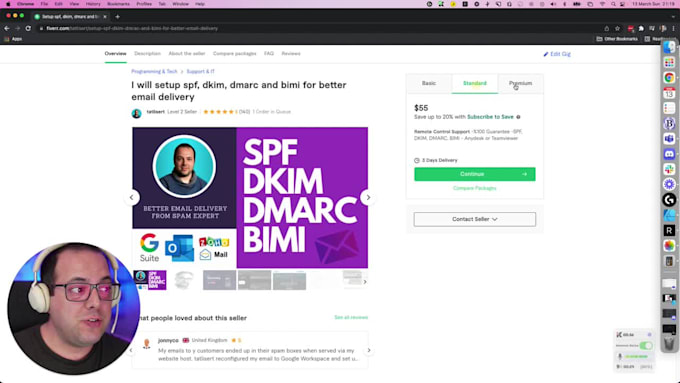
Task: Jump to the Description section tab
Action: pos(147,54)
